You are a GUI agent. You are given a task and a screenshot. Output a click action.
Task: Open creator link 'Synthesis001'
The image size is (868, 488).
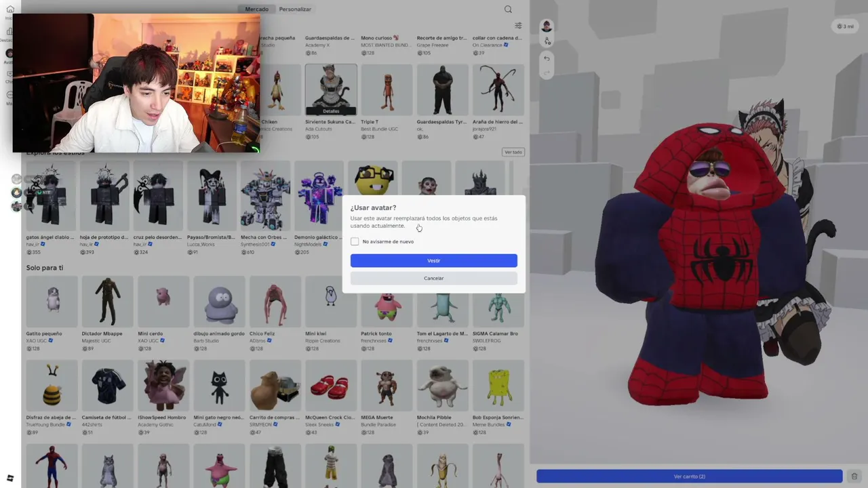[254, 245]
